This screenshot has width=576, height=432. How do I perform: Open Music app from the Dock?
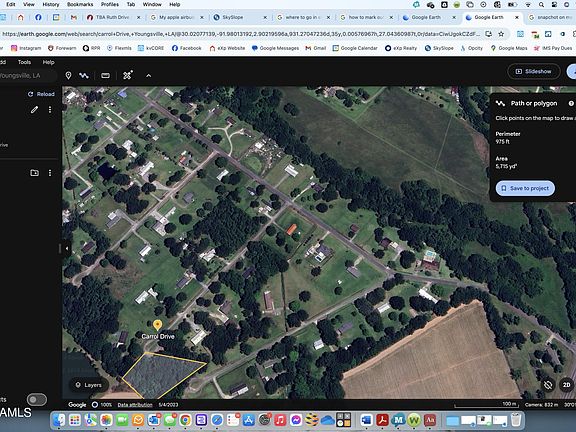pyautogui.click(x=280, y=420)
